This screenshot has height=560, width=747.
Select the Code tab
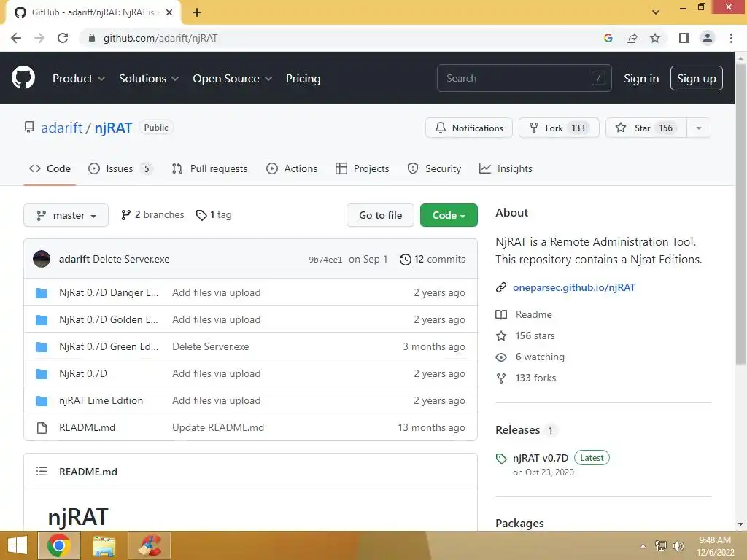tap(50, 168)
